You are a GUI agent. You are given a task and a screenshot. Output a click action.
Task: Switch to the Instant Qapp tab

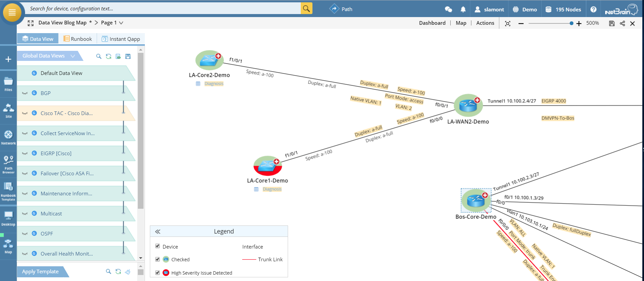pos(121,39)
